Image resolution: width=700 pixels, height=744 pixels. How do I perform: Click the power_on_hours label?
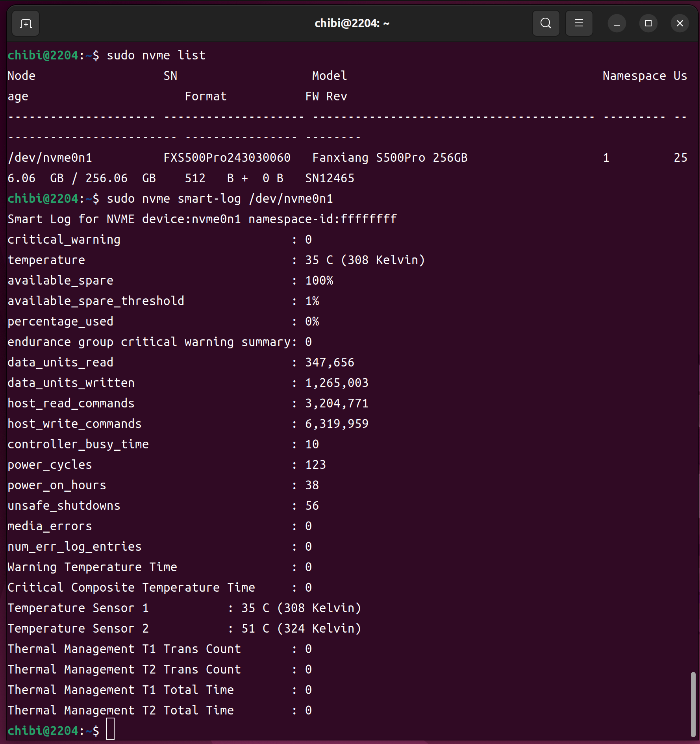coord(57,485)
